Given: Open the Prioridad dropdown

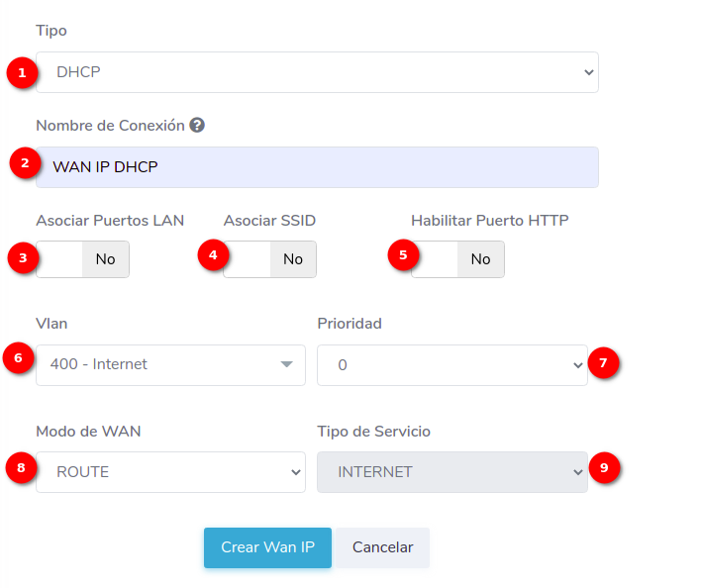Looking at the screenshot, I should pos(451,365).
